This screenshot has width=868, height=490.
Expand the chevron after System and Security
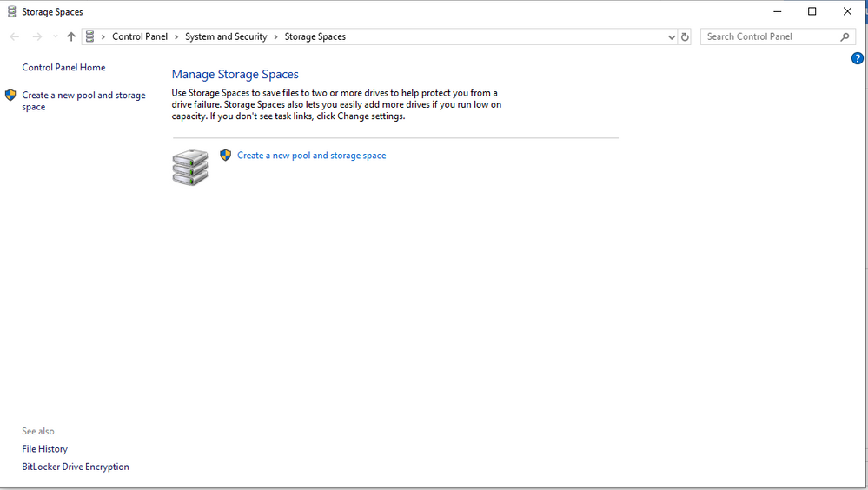[276, 36]
